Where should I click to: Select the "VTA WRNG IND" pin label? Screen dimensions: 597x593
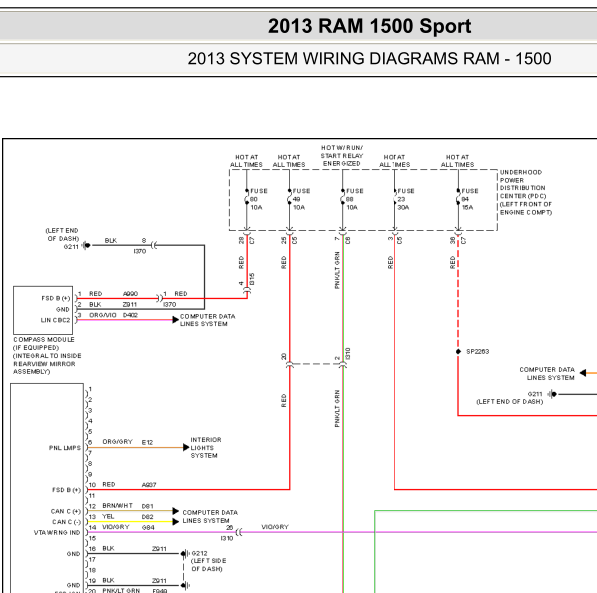click(x=57, y=532)
